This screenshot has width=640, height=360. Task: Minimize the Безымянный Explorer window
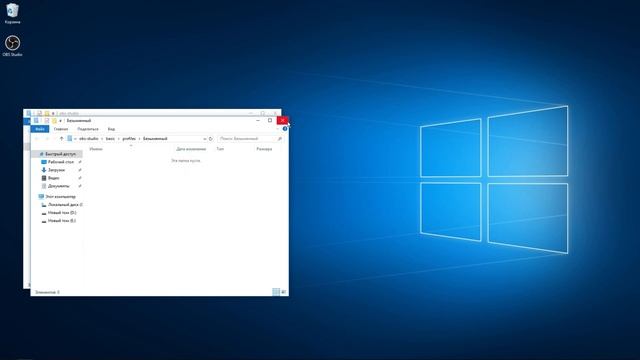pyautogui.click(x=258, y=120)
